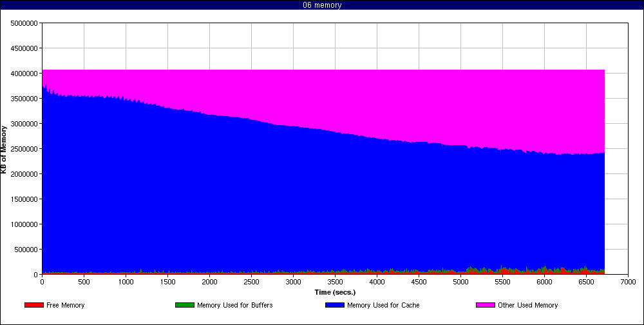The image size is (644, 325).
Task: Click the 3000 x-axis tick label
Action: coord(293,282)
